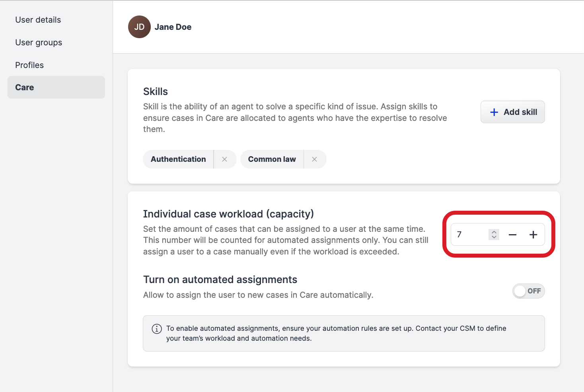584x392 pixels.
Task: Click the JD user avatar
Action: (139, 27)
